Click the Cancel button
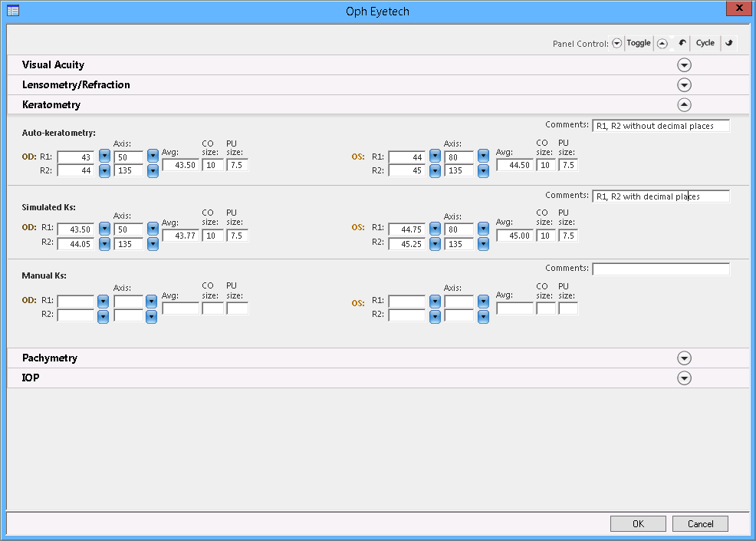 pyautogui.click(x=700, y=523)
